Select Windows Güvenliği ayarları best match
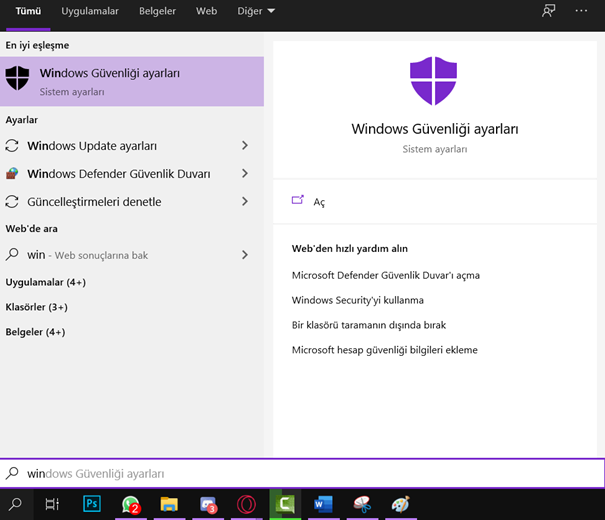The height and width of the screenshot is (520, 605). (x=132, y=81)
